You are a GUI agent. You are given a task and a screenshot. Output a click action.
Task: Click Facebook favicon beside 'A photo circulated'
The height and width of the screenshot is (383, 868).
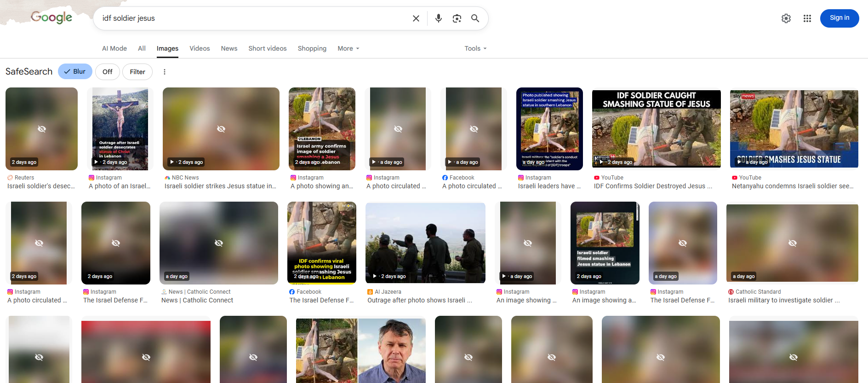click(x=445, y=178)
